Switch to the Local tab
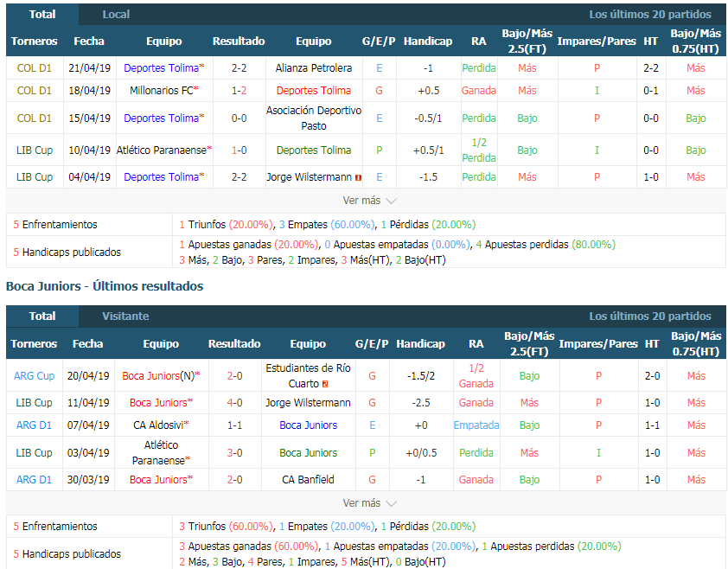 point(116,15)
